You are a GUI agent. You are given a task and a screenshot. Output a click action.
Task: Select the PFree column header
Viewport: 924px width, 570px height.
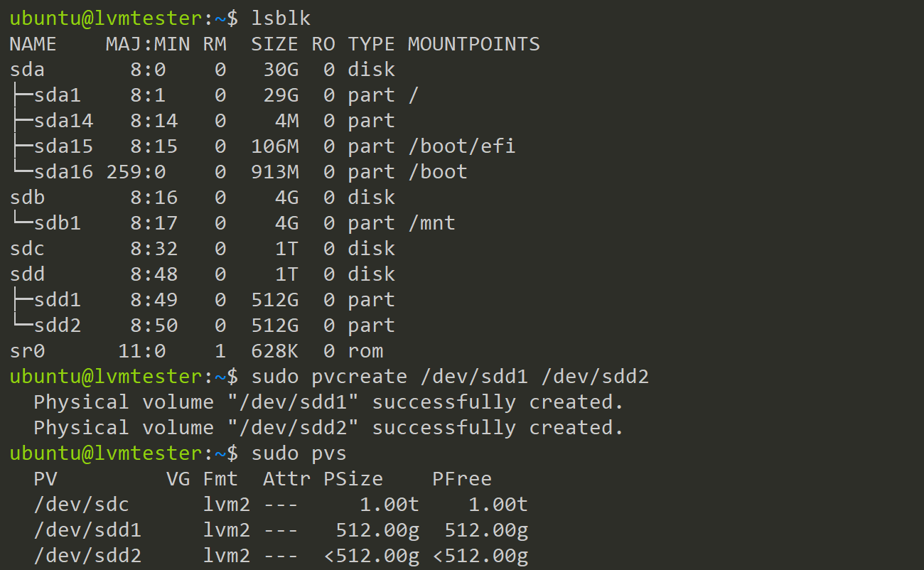(462, 479)
